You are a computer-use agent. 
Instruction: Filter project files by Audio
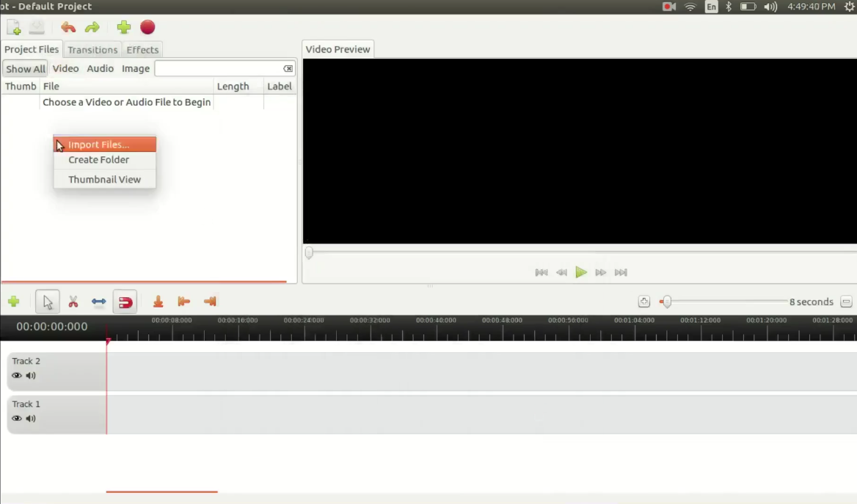[100, 68]
